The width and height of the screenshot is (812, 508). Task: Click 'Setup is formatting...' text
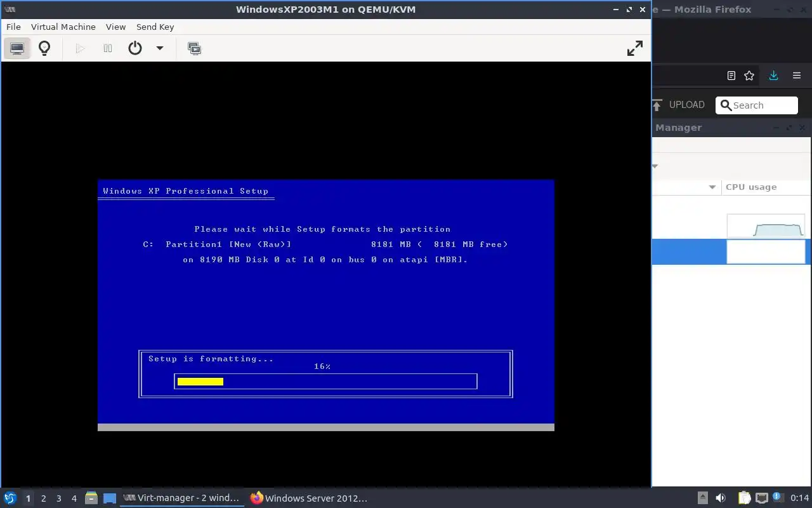click(211, 359)
